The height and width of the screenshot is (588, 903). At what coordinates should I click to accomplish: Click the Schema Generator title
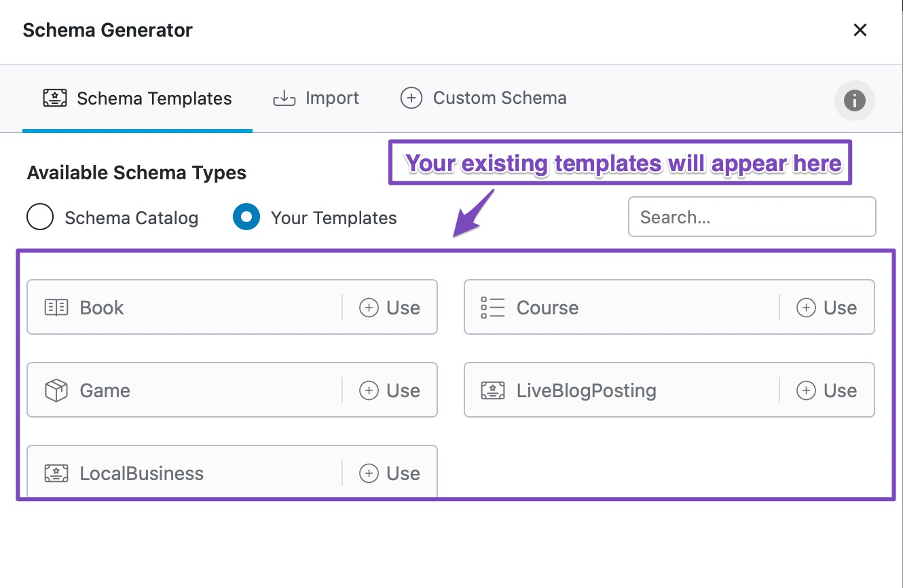coord(108,30)
